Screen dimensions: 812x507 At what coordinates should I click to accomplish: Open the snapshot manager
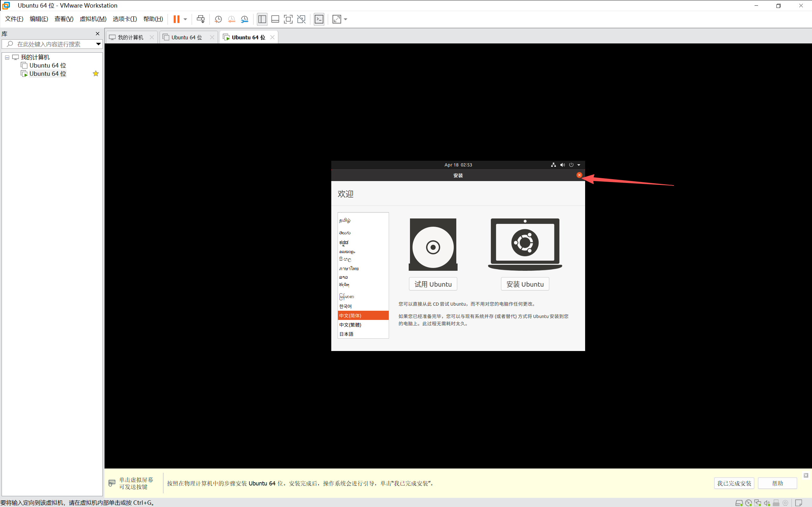pyautogui.click(x=245, y=19)
